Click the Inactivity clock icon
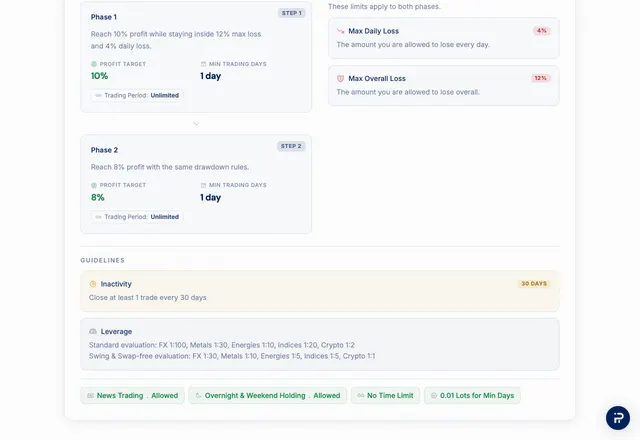The image size is (640, 440). pyautogui.click(x=93, y=284)
